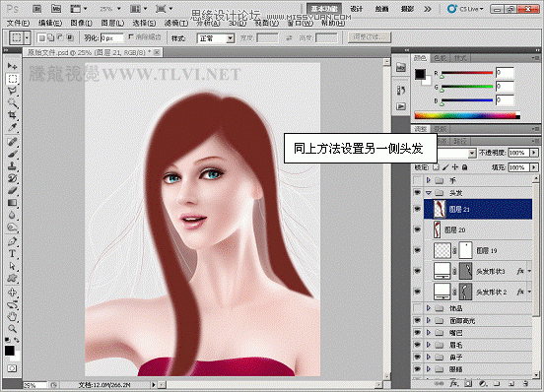Switch to 基本功能 workspace
Viewport: 544px width, 392px height.
[324, 9]
